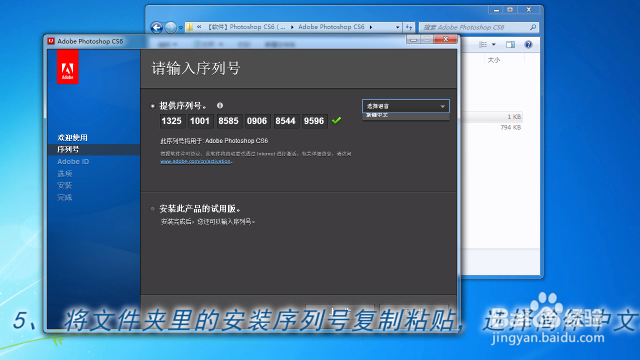The width and height of the screenshot is (640, 360).
Task: Select 完成 step in the installer sidebar
Action: tap(64, 198)
